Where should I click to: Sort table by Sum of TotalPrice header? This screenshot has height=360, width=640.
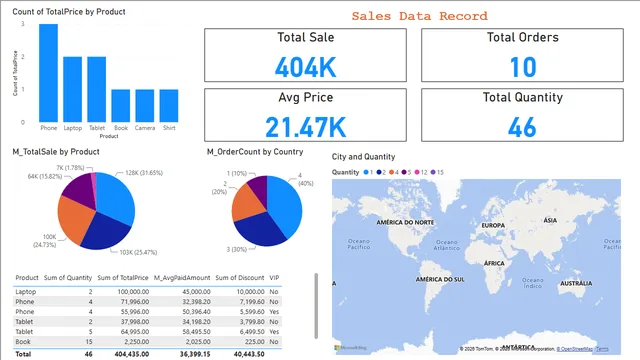[123, 278]
